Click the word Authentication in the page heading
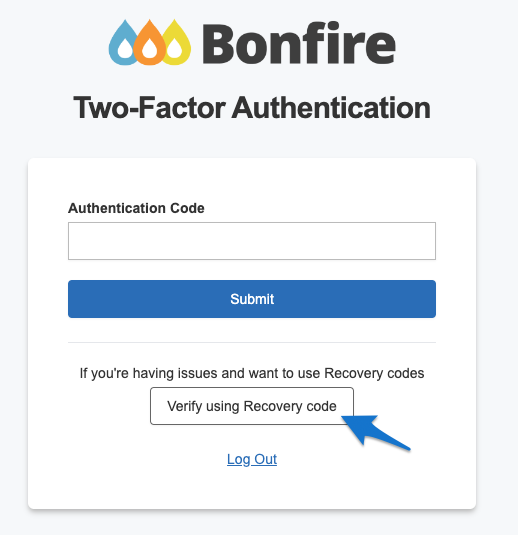The width and height of the screenshot is (518, 535). pos(331,108)
